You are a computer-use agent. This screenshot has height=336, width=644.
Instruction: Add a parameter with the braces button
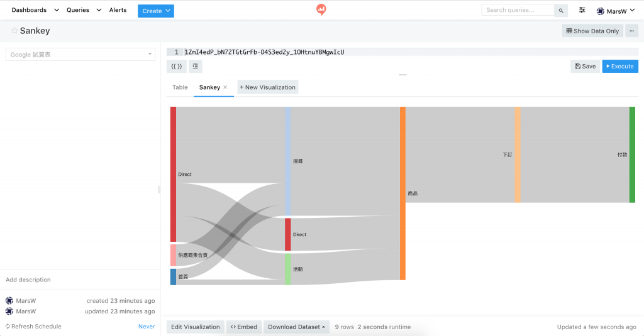point(177,66)
